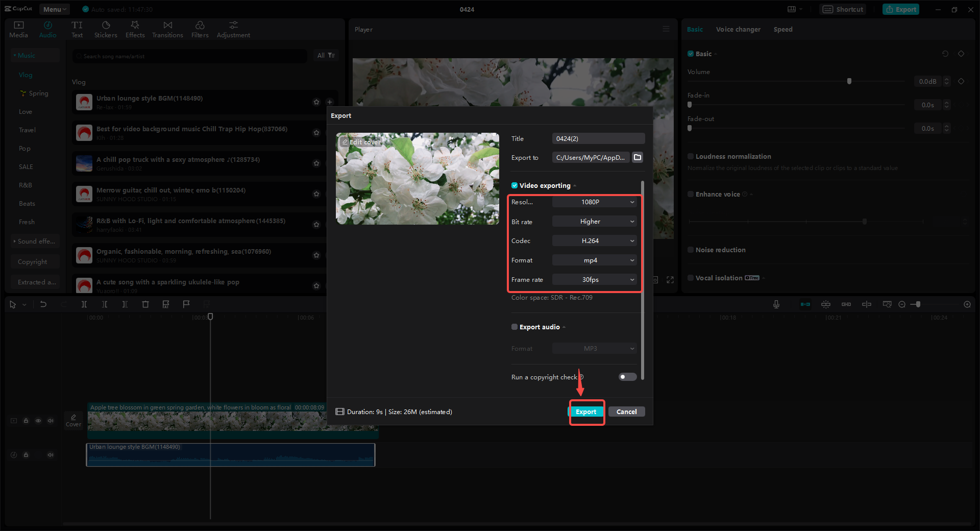The image size is (980, 531).
Task: Click the Fade-out slider handle
Action: [690, 128]
